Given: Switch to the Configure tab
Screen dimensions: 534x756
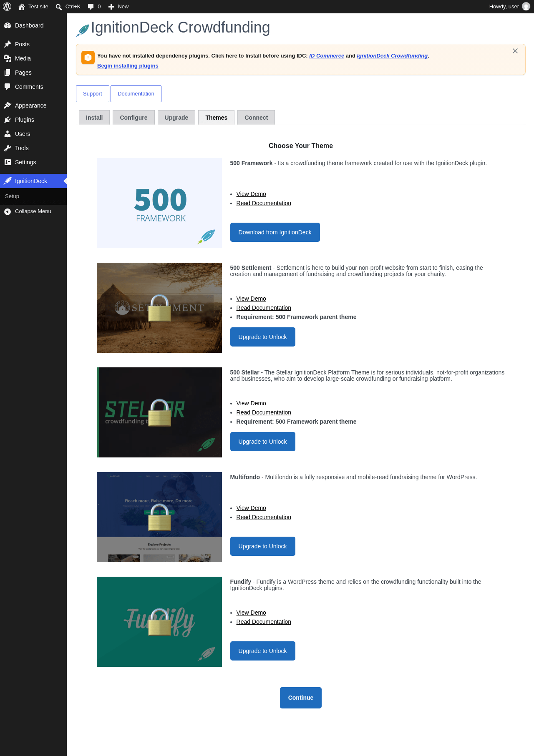Looking at the screenshot, I should point(133,118).
